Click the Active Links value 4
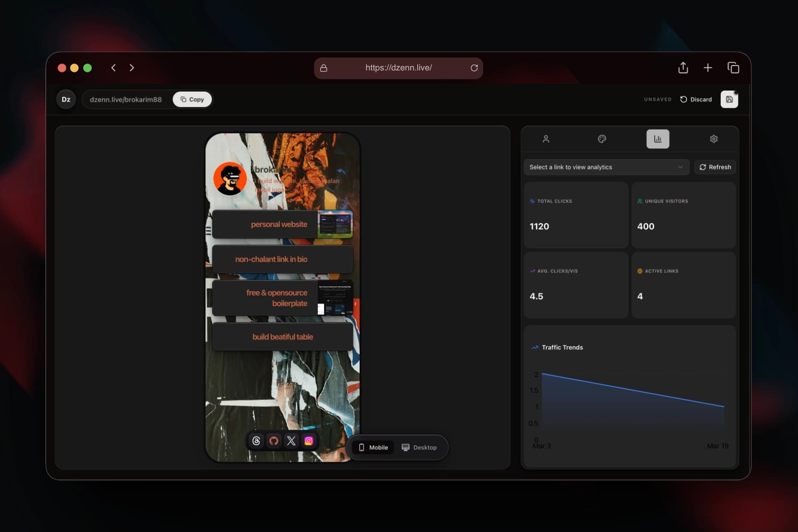Screen dimensions: 798x532 pyautogui.click(x=640, y=297)
